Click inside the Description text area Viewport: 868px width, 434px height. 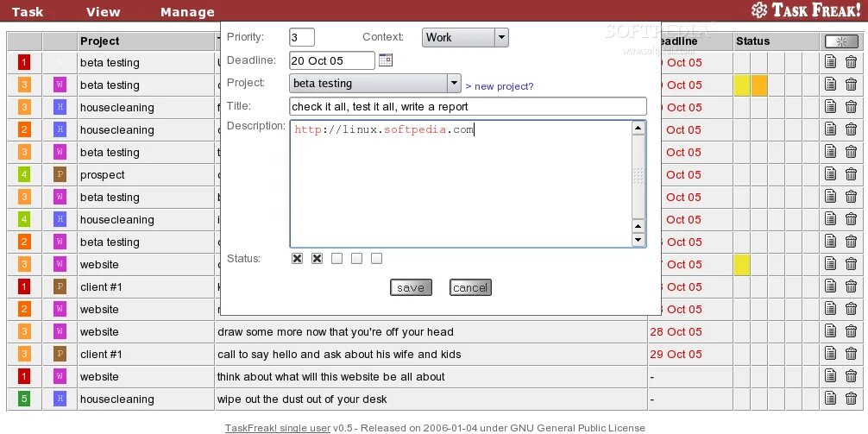pyautogui.click(x=461, y=184)
